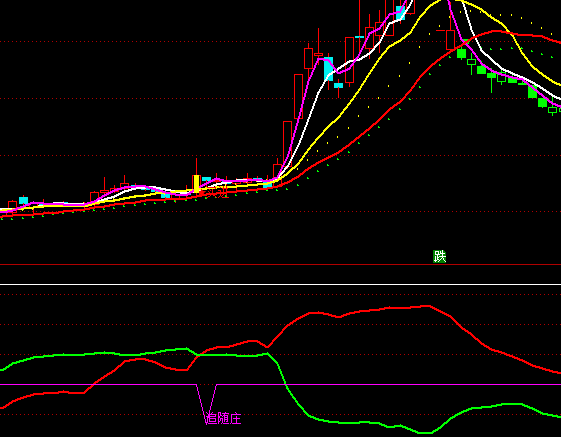This screenshot has width=561, height=437.
Task: Select the white horizontal divider line
Action: click(x=280, y=285)
